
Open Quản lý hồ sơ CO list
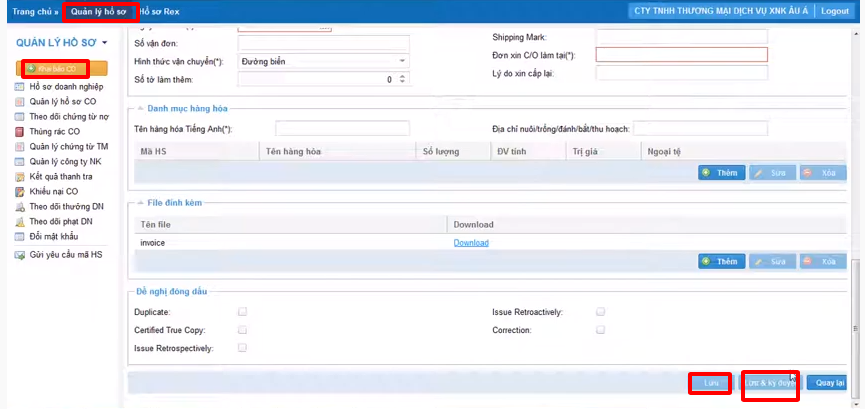[x=63, y=102]
